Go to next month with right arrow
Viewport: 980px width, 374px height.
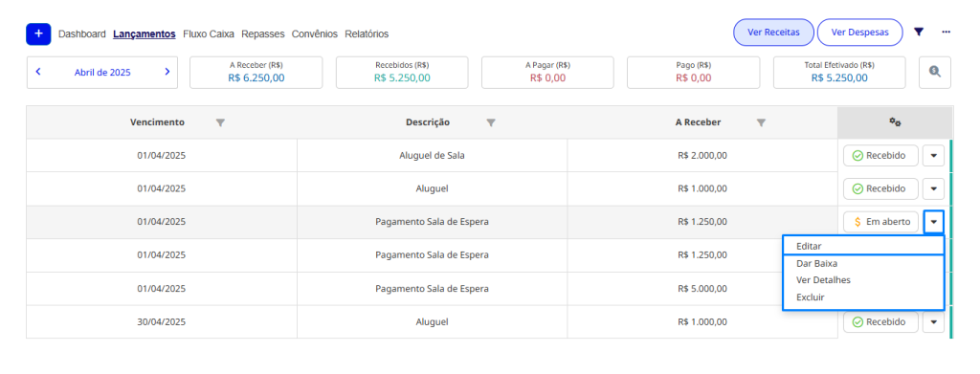pyautogui.click(x=167, y=72)
